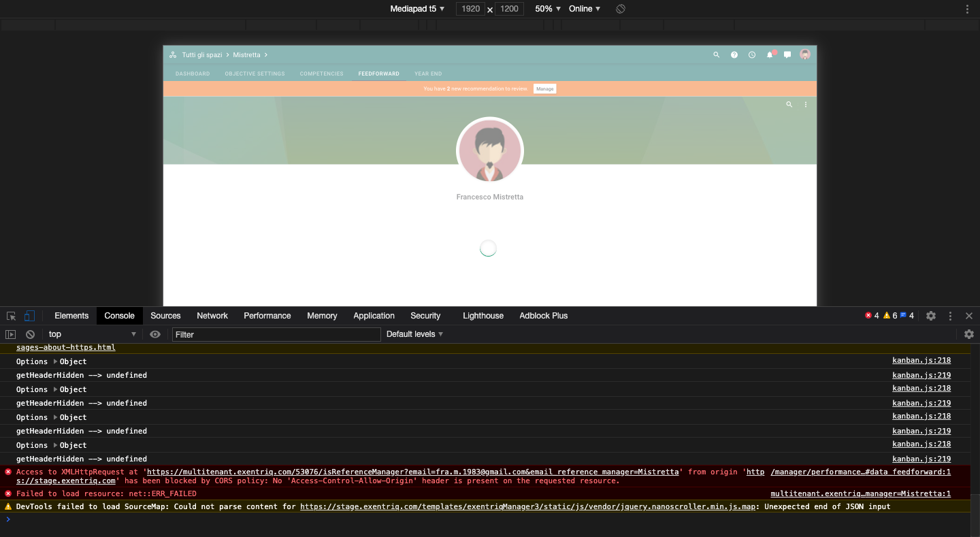This screenshot has height=537, width=980.
Task: Click the notifications bell icon
Action: coord(770,55)
